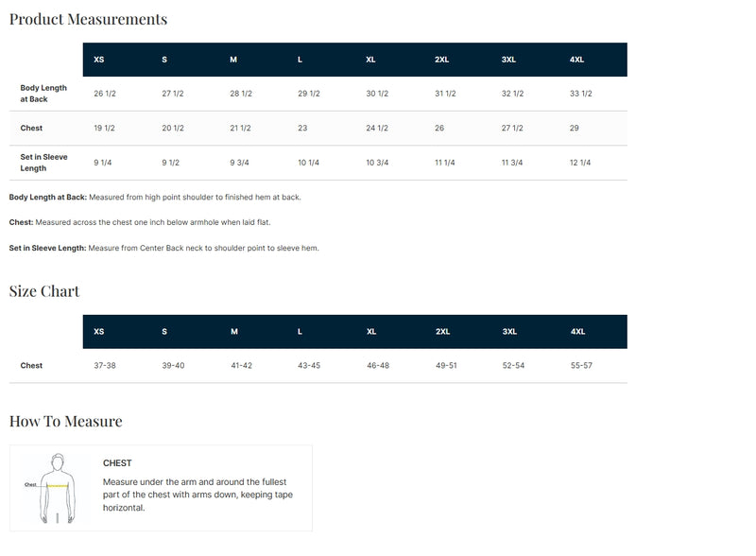The image size is (756, 556).
Task: Click Chest row label in Size Chart table
Action: pyautogui.click(x=31, y=366)
